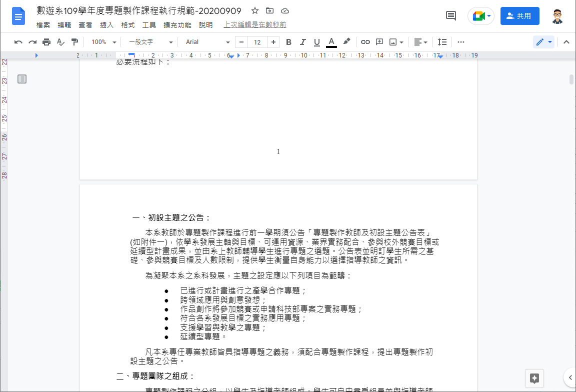Add a comment
The image size is (576, 392).
pyautogui.click(x=379, y=42)
